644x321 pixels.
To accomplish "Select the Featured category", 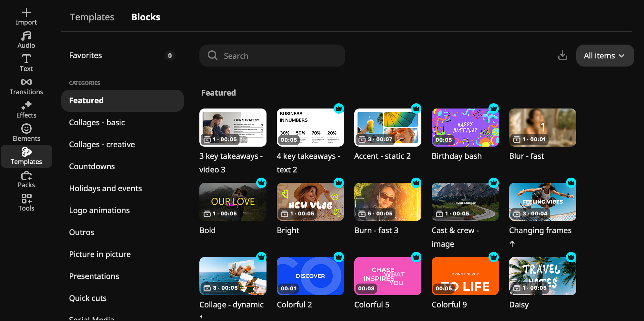I will coord(123,101).
